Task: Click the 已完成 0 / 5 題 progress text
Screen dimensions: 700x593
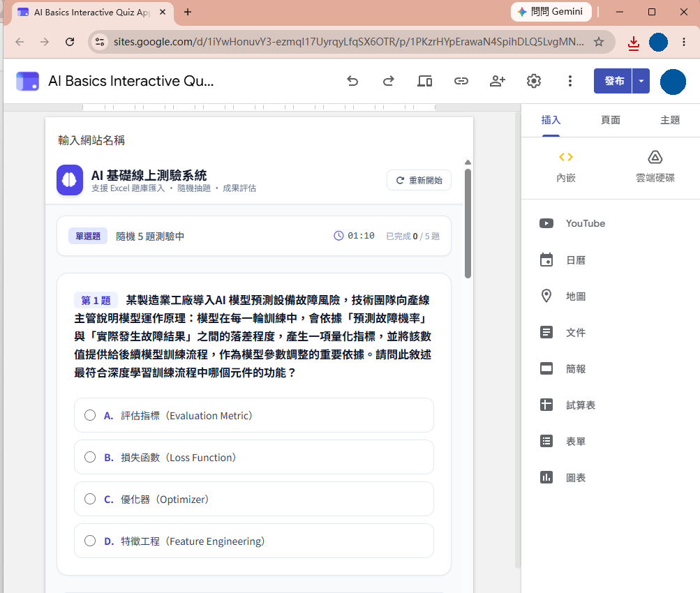Action: coord(412,236)
